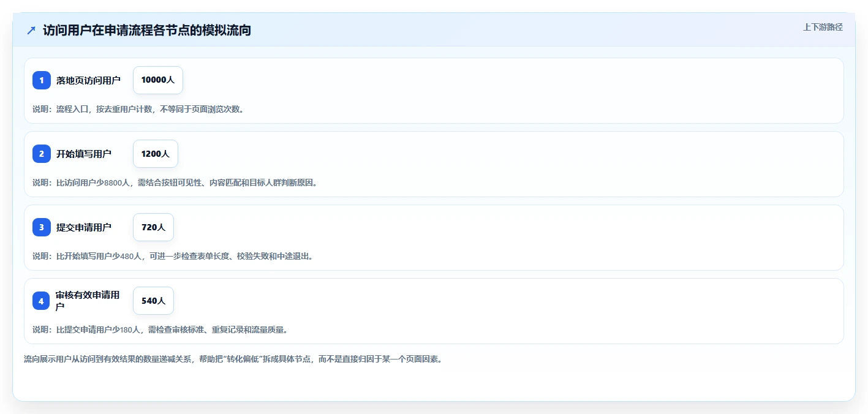Click the 540人 value chip
Screen dimensions: 868x414
tap(154, 301)
